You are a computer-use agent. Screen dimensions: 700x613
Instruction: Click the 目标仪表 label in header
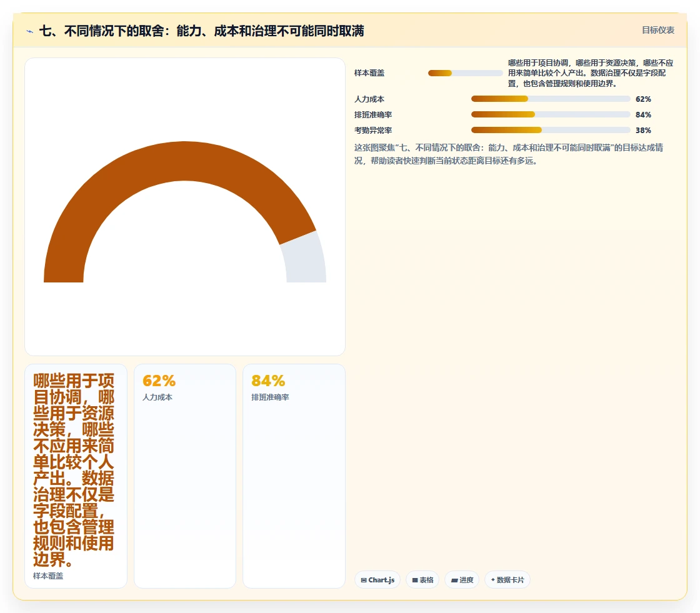pos(658,31)
